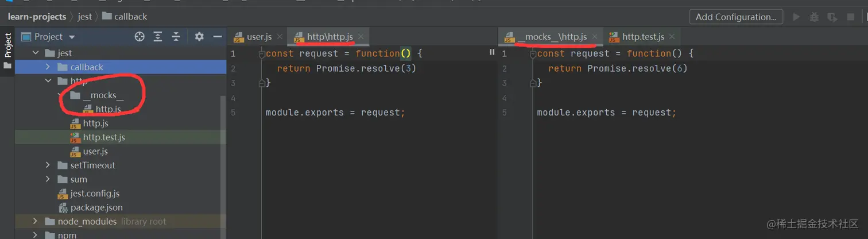Close the __mocks__\http.js tab
The width and height of the screenshot is (868, 239).
pos(595,37)
